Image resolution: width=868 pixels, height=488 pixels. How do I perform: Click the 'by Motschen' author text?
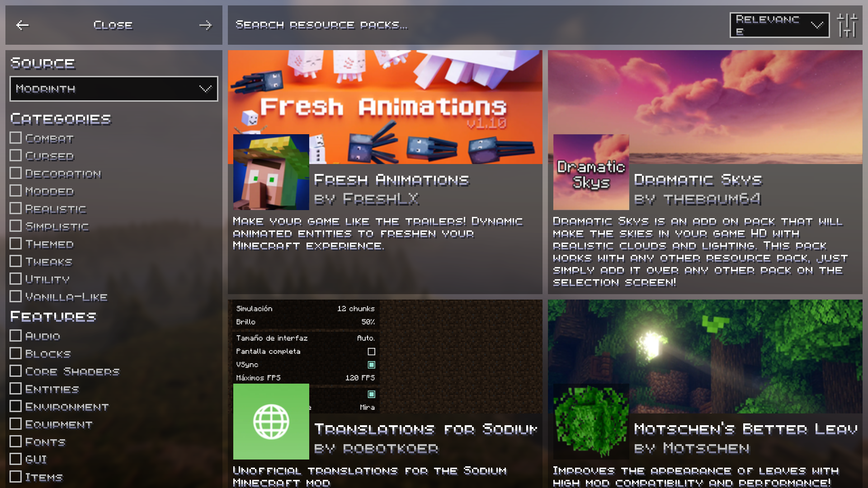692,449
